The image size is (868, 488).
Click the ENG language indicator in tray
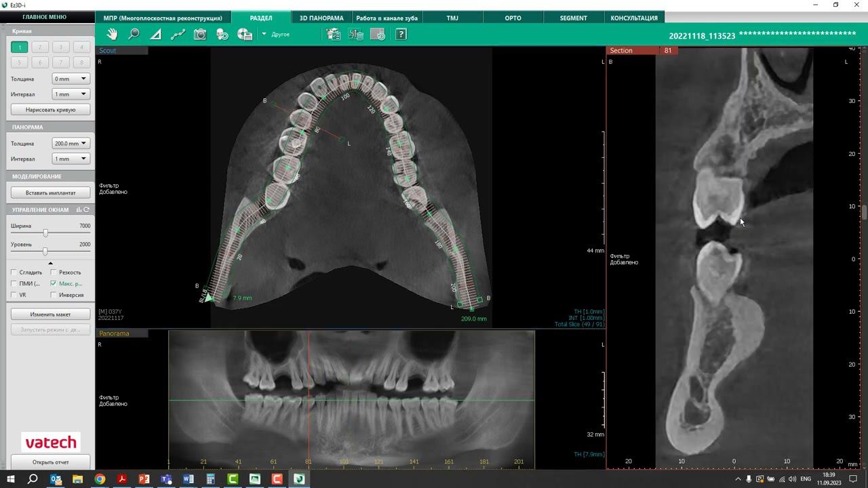(x=806, y=479)
